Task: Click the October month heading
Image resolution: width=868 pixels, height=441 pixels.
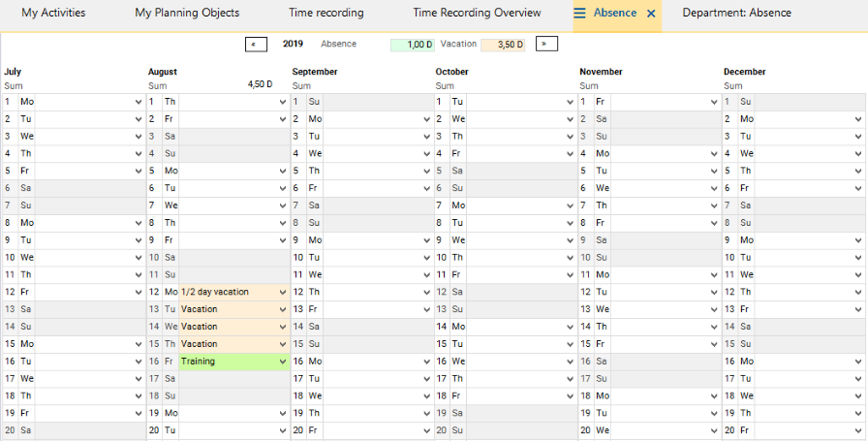Action: click(452, 72)
